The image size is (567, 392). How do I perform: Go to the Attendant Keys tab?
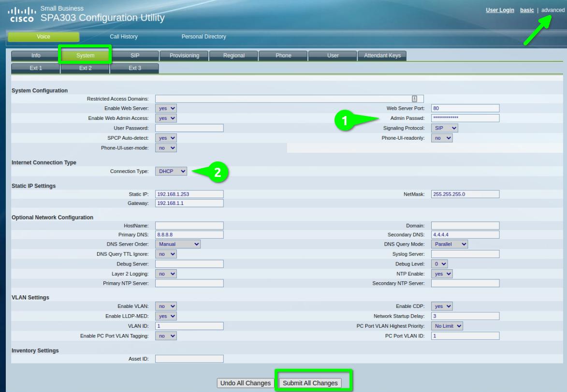coord(382,56)
